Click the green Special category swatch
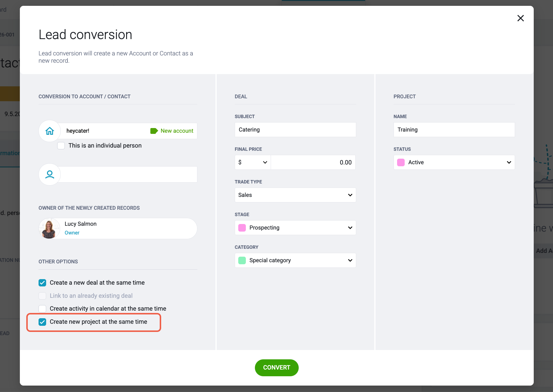Viewport: 553px width, 392px height. tap(242, 260)
